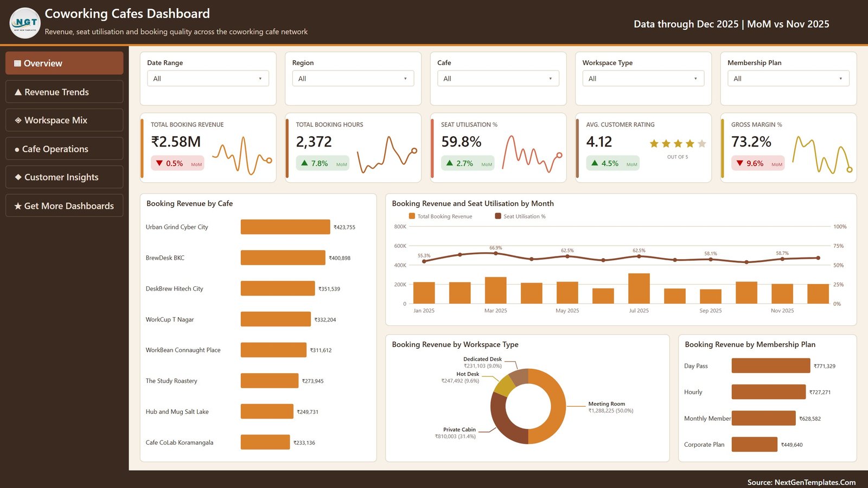Click Get More Dashboards button
The image size is (868, 488).
[65, 206]
